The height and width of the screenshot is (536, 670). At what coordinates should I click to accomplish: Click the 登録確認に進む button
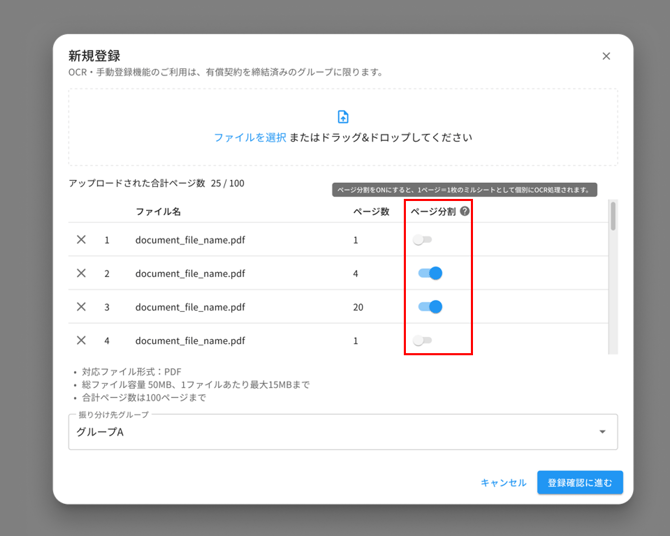tap(580, 483)
